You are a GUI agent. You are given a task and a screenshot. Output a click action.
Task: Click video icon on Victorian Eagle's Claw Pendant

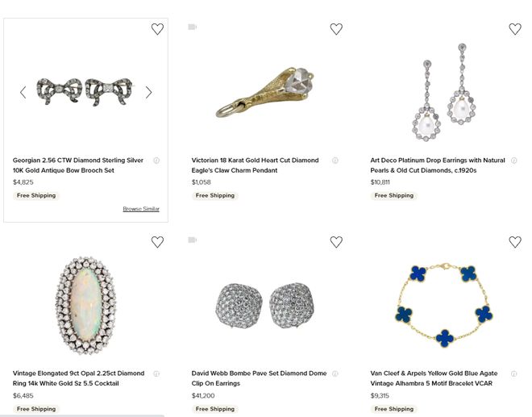193,27
